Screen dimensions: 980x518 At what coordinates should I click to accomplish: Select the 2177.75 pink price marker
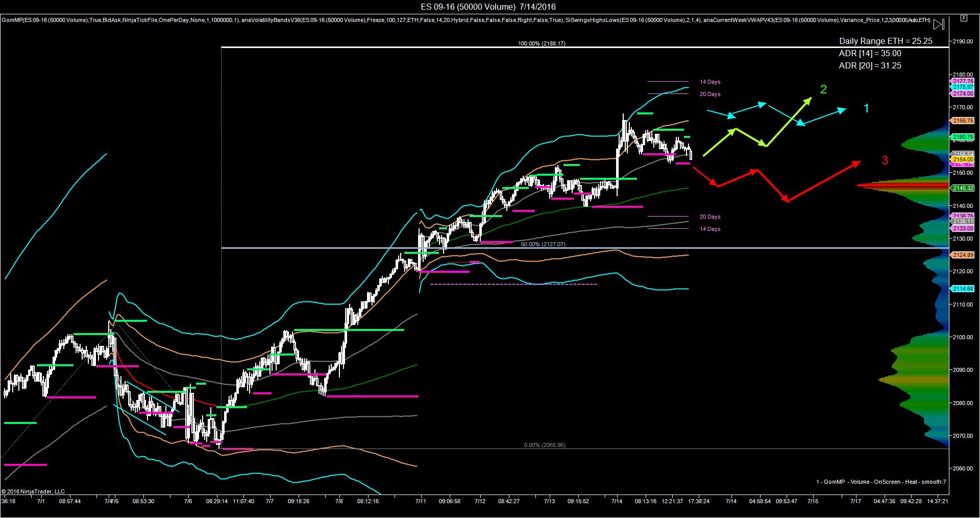(x=963, y=81)
